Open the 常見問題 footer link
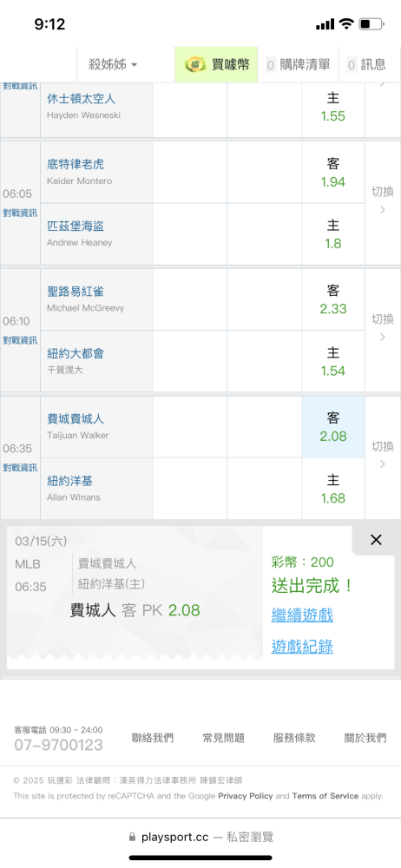This screenshot has width=401, height=868. tap(223, 738)
